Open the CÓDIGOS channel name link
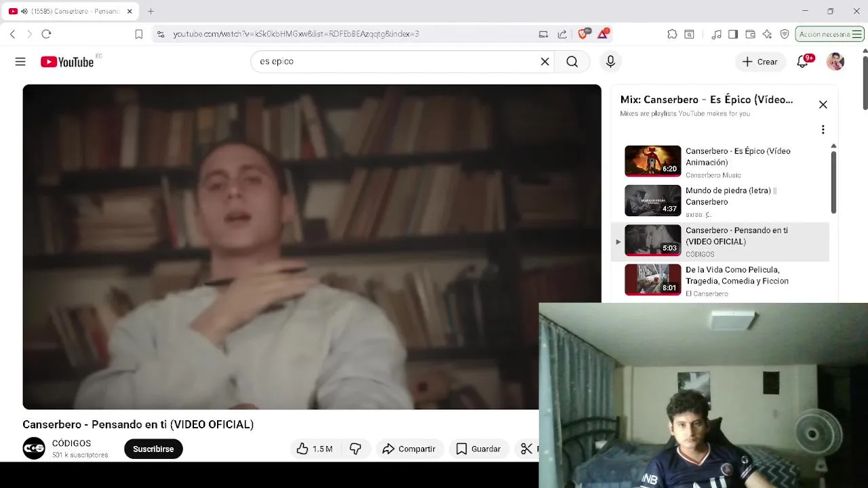This screenshot has width=868, height=488. [71, 443]
